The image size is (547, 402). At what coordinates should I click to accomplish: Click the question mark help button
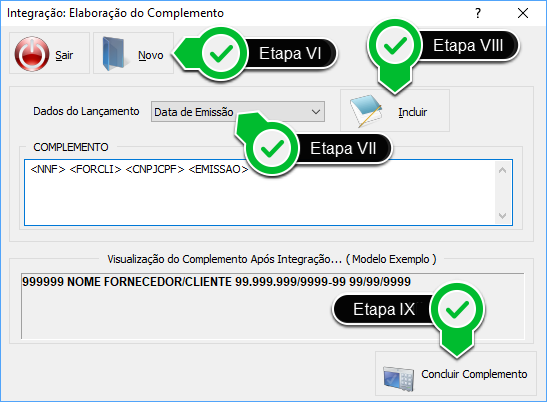(x=478, y=13)
